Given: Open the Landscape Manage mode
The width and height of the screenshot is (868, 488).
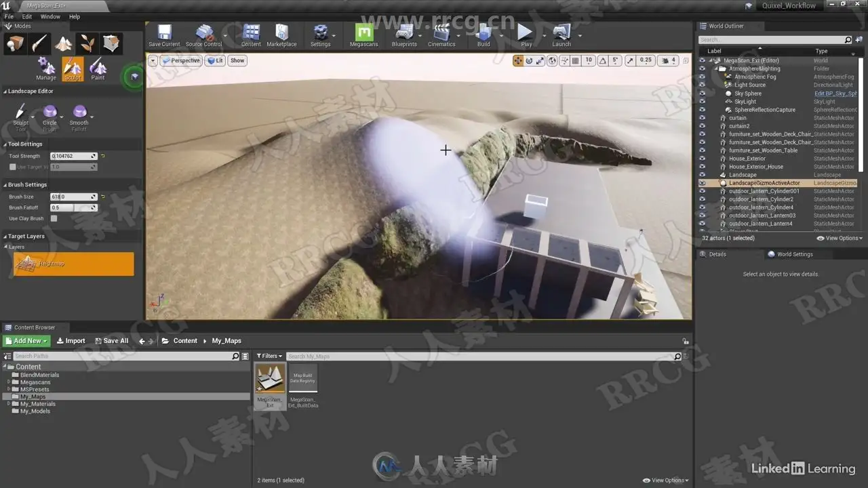Looking at the screenshot, I should coord(46,68).
